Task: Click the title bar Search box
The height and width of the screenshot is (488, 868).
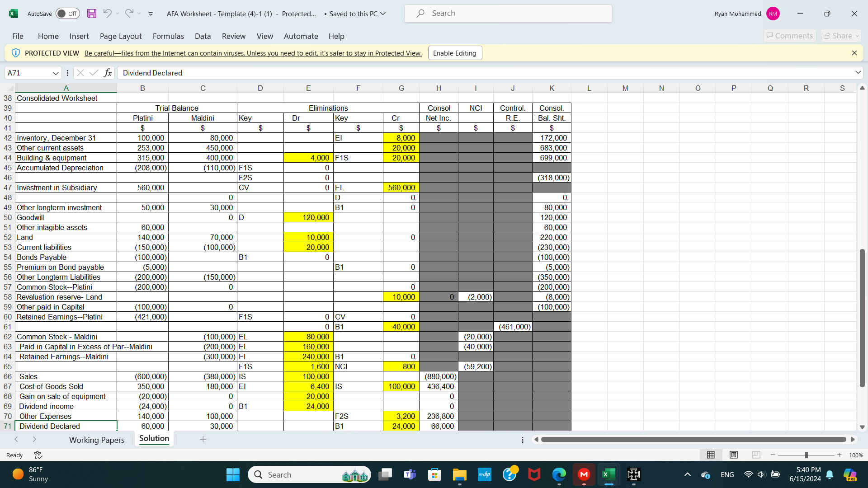Action: pos(508,14)
